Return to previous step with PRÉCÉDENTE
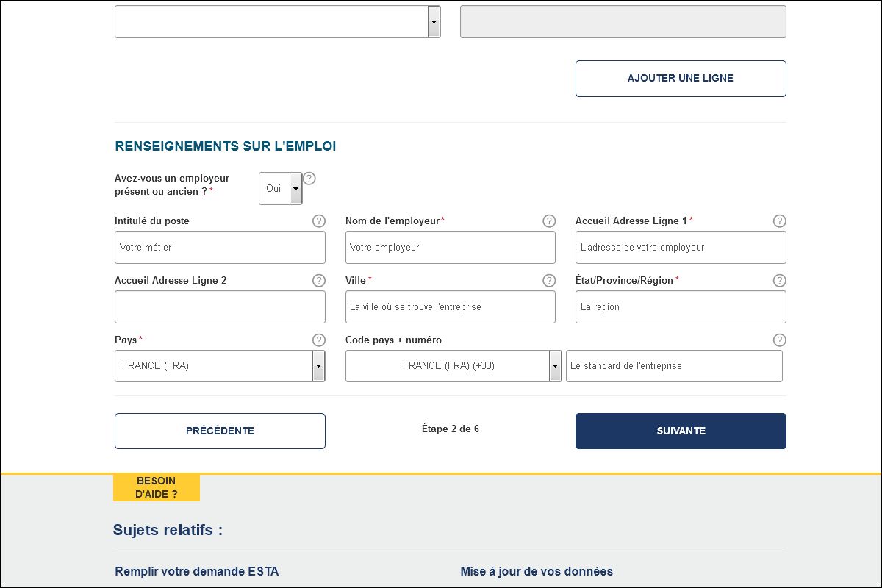The height and width of the screenshot is (588, 882). [220, 431]
